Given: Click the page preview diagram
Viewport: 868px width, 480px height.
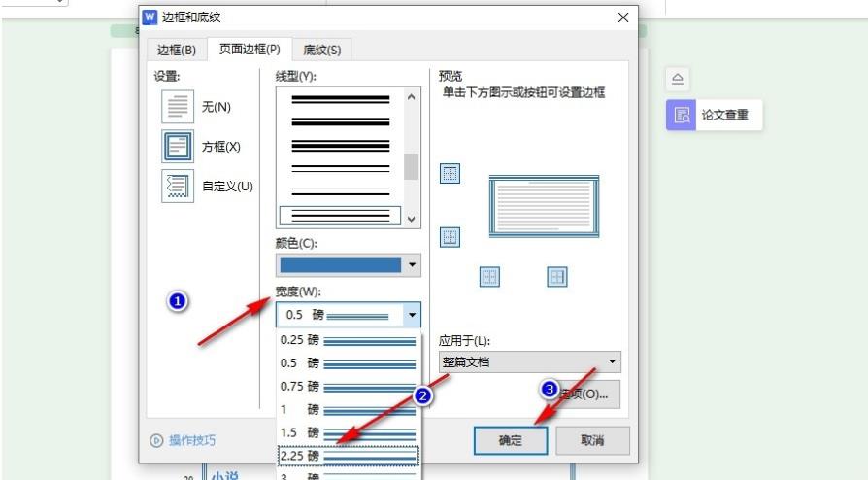Looking at the screenshot, I should (544, 207).
